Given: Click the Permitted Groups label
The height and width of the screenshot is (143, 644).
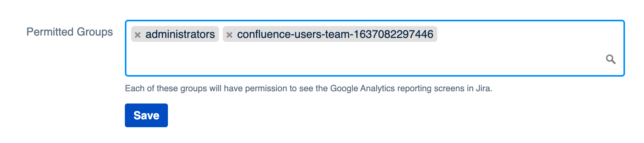Looking at the screenshot, I should [x=70, y=32].
